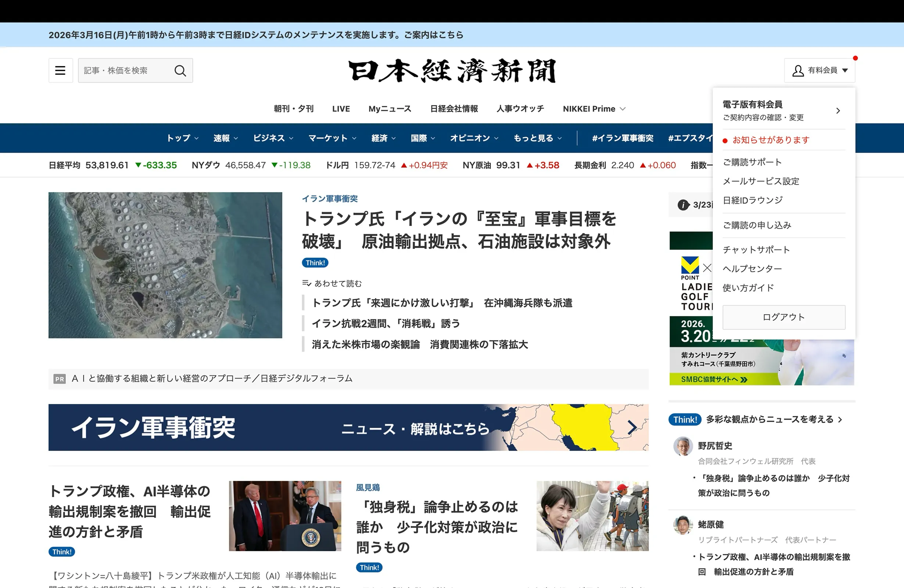
Task: Click the 日本経済新聞 masthead logo
Action: point(452,71)
